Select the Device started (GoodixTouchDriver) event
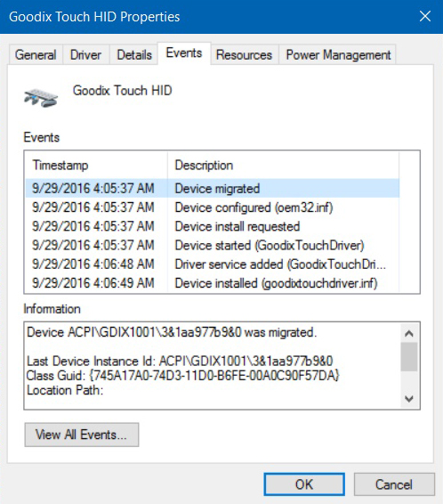 213,245
